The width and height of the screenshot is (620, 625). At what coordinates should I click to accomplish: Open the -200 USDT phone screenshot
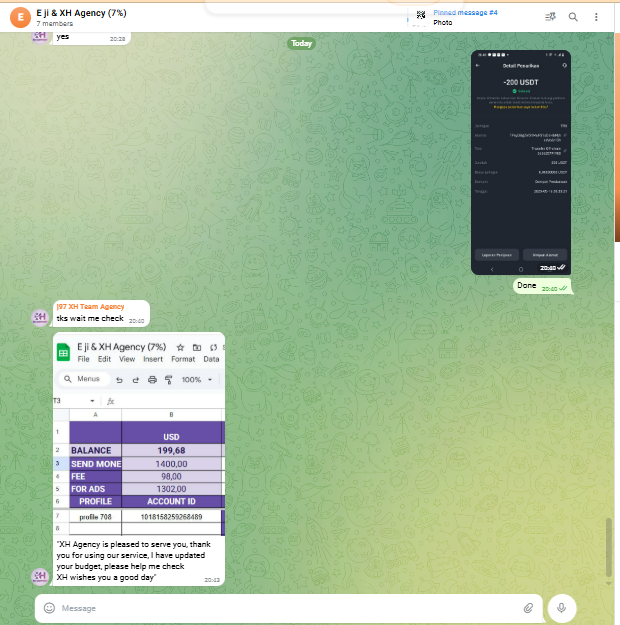[520, 162]
